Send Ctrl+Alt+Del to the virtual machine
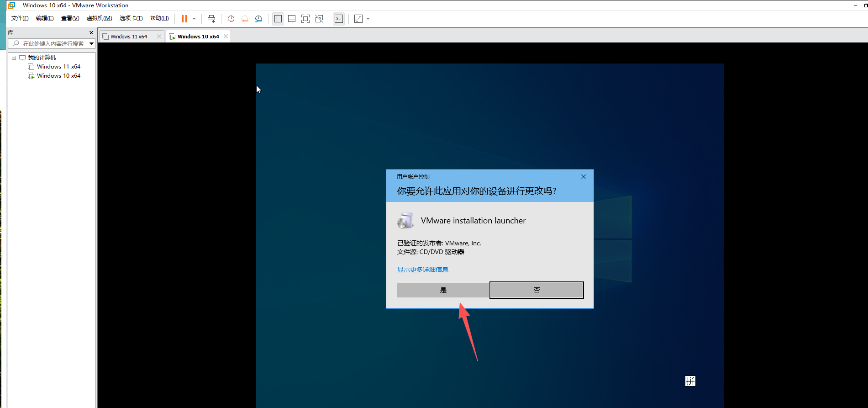The height and width of the screenshot is (408, 868). [x=211, y=19]
